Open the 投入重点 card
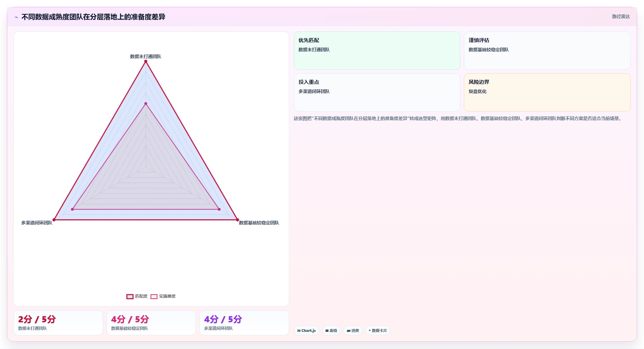 pos(377,92)
